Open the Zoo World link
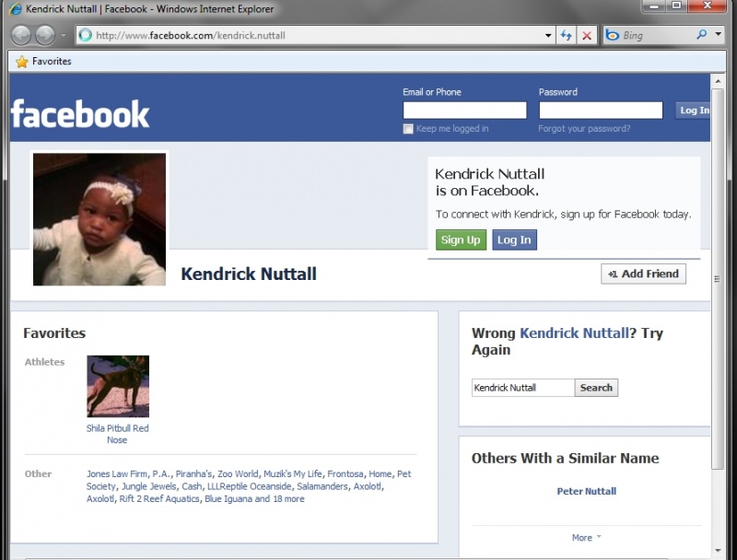 tap(238, 474)
